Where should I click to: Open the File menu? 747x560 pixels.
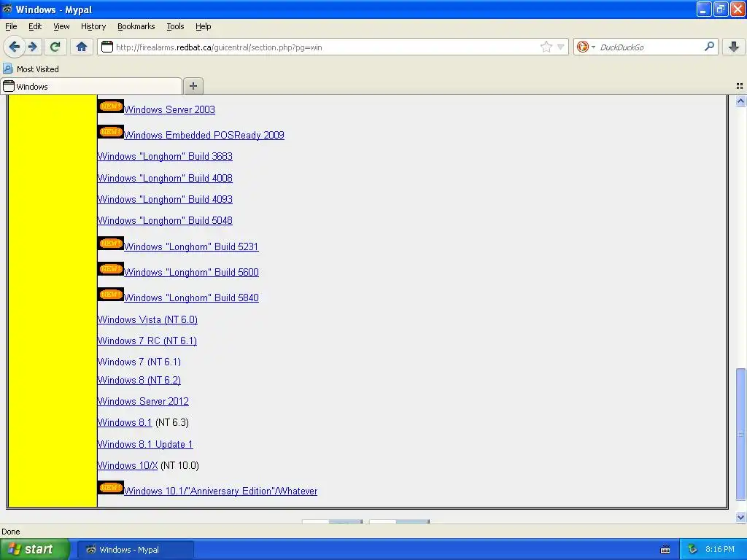[11, 26]
